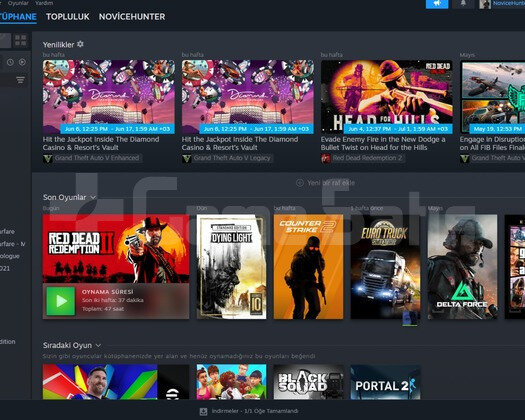This screenshot has width=525, height=420.
Task: Toggle the ready-to-play filter icon
Action: tap(22, 62)
